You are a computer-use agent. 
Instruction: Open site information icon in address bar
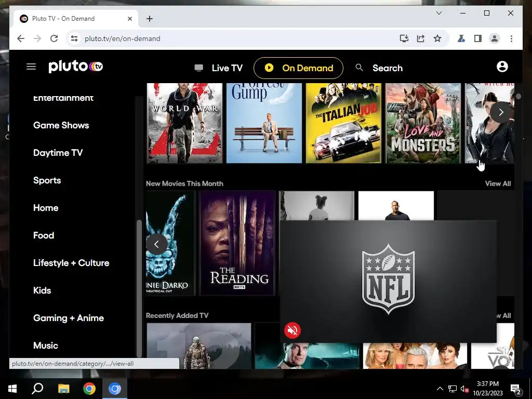click(74, 38)
